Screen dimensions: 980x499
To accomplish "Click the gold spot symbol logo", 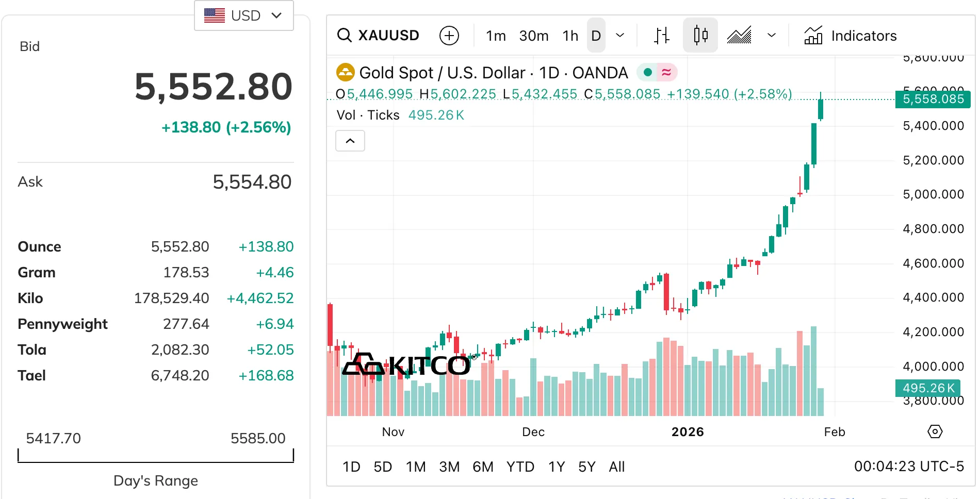I will 345,73.
